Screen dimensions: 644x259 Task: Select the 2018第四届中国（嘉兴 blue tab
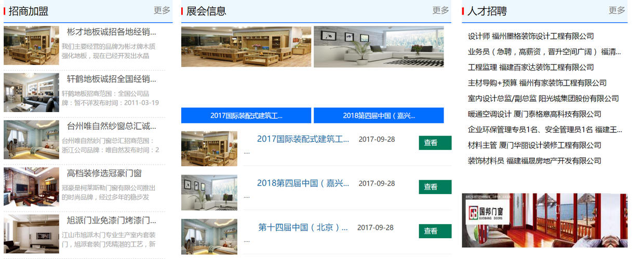(379, 115)
